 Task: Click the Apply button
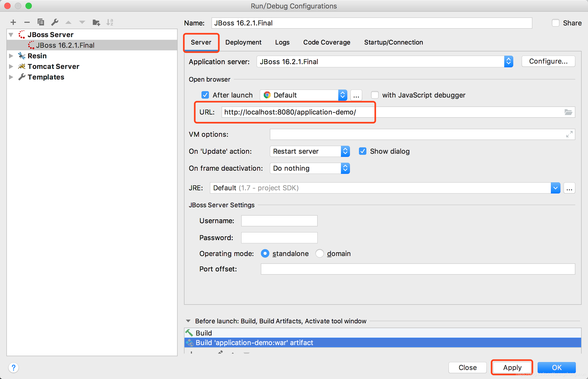(512, 368)
